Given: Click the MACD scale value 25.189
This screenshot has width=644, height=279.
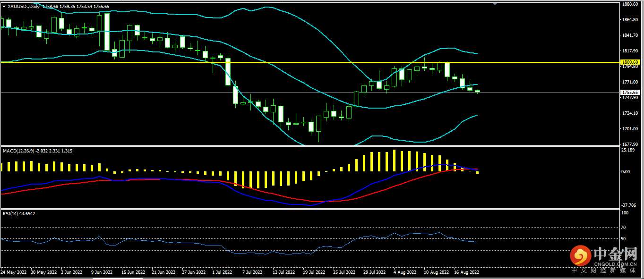Looking at the screenshot, I should (628, 150).
